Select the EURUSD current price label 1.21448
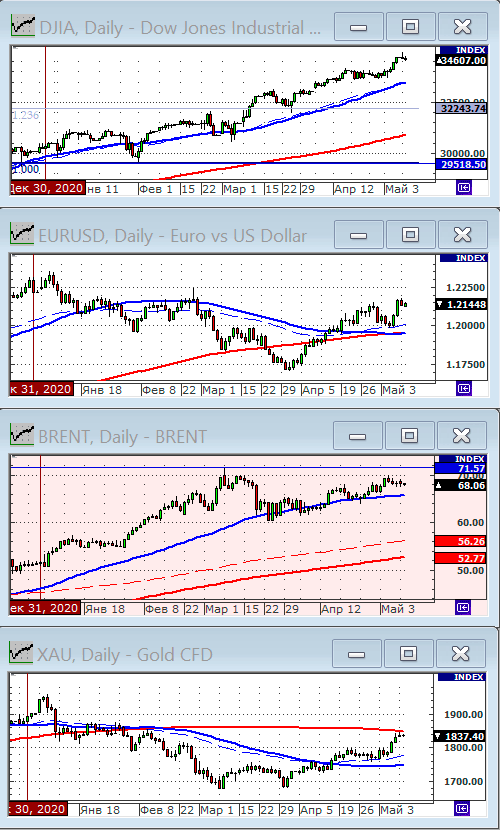This screenshot has width=500, height=830. pos(461,304)
